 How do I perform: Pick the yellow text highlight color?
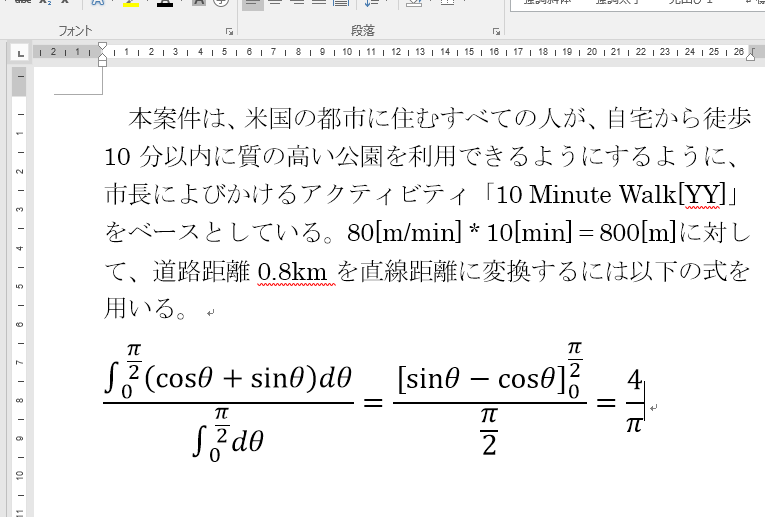pyautogui.click(x=131, y=3)
